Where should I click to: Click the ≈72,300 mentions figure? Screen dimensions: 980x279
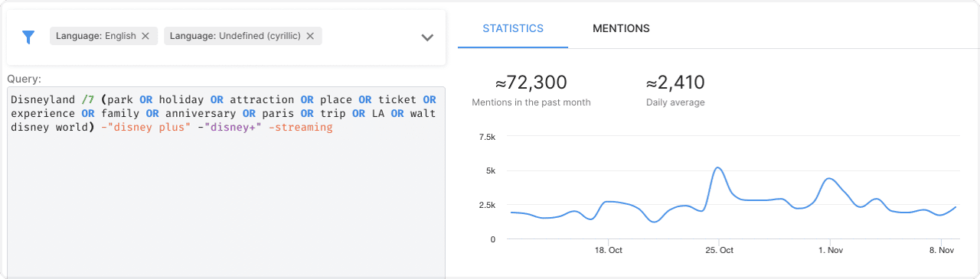click(520, 83)
